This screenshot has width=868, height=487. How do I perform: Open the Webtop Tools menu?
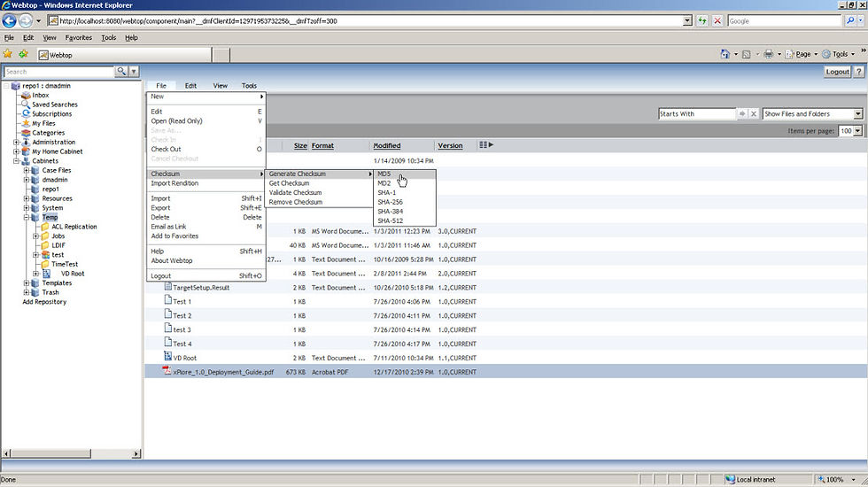click(x=249, y=86)
